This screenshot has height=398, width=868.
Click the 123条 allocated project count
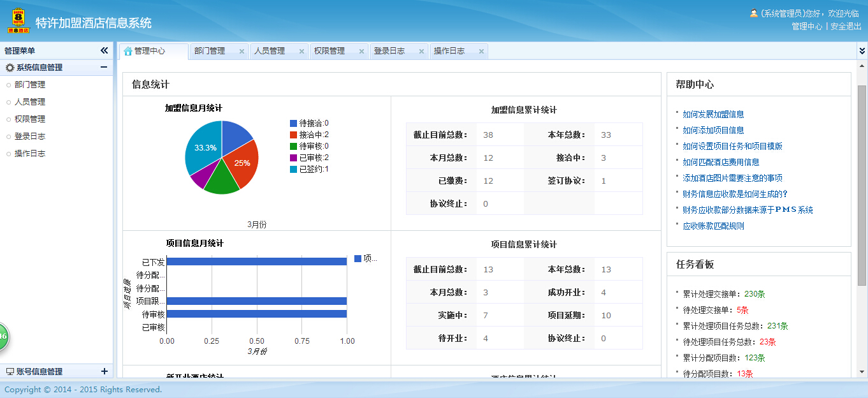[755, 358]
